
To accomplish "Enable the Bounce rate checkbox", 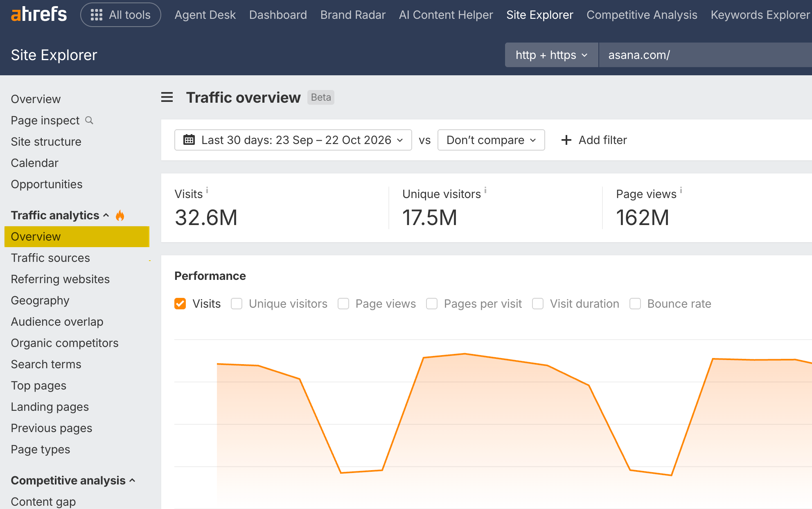I will click(x=635, y=304).
